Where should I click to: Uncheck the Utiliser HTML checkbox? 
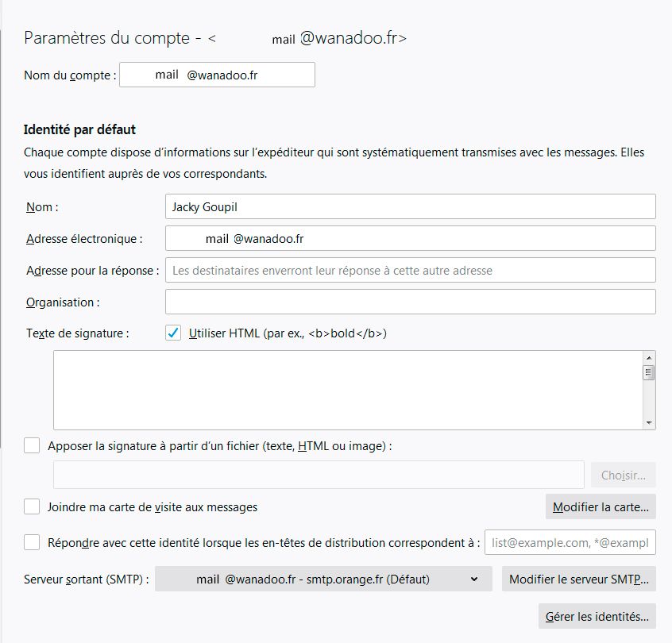173,333
